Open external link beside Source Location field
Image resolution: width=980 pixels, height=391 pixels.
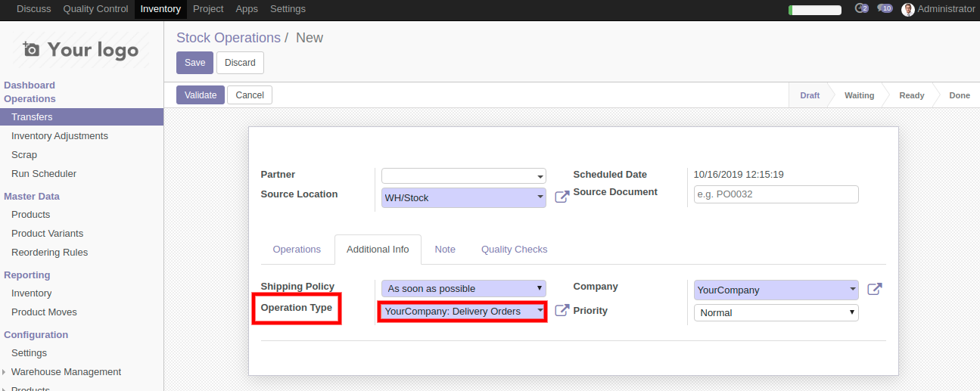pyautogui.click(x=562, y=197)
